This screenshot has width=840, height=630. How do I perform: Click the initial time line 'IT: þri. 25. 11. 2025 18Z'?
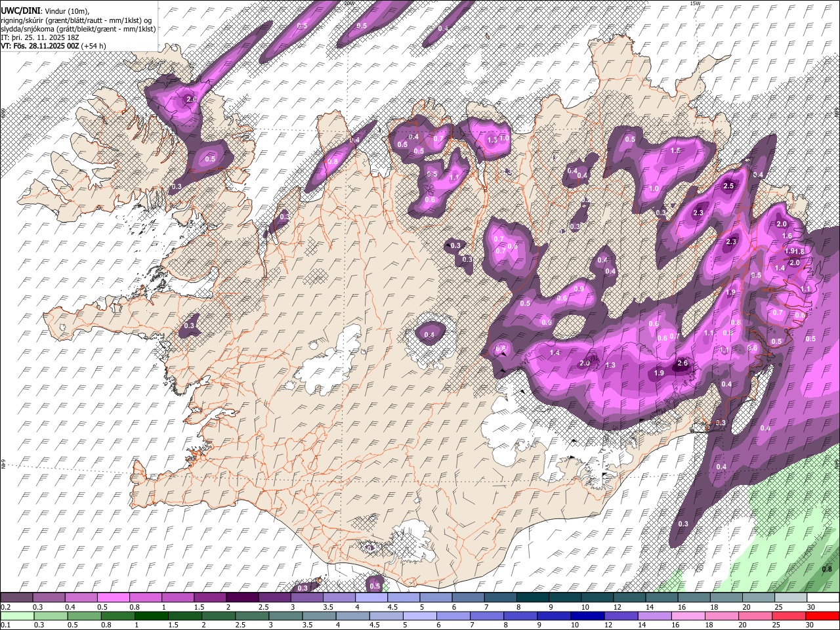click(x=39, y=37)
